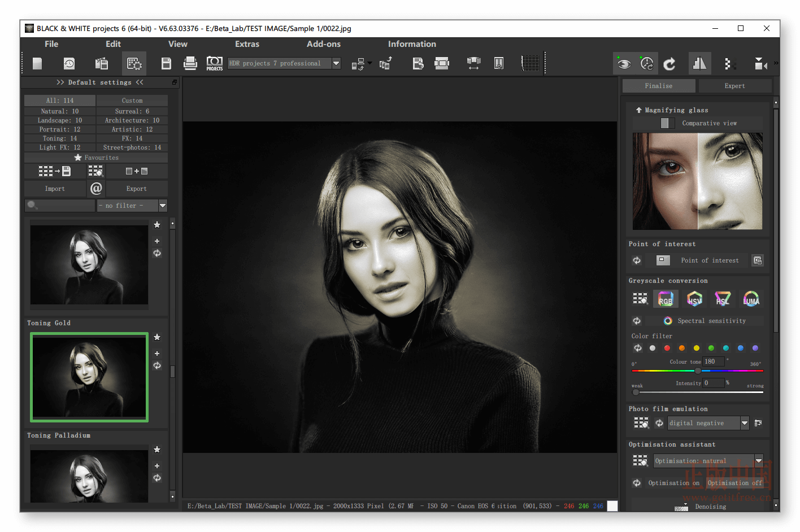
Task: Toggle the real-time preview eye icon
Action: (624, 64)
